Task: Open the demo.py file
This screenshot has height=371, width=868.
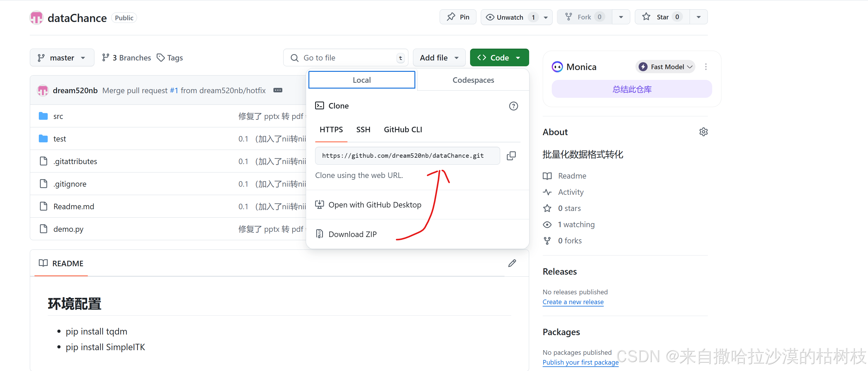Action: (68, 229)
